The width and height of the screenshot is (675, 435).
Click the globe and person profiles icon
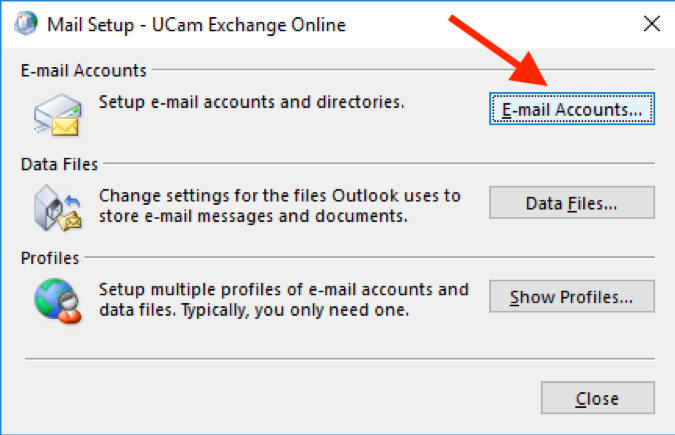click(58, 301)
